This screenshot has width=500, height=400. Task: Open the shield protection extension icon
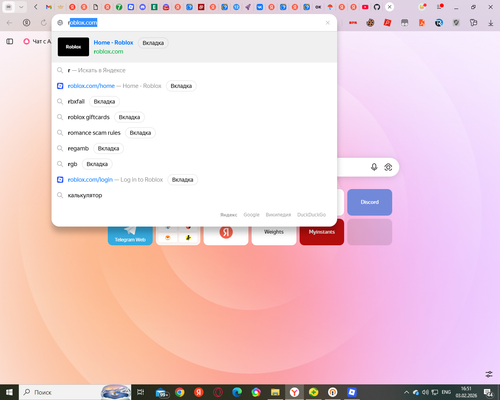tap(456, 23)
